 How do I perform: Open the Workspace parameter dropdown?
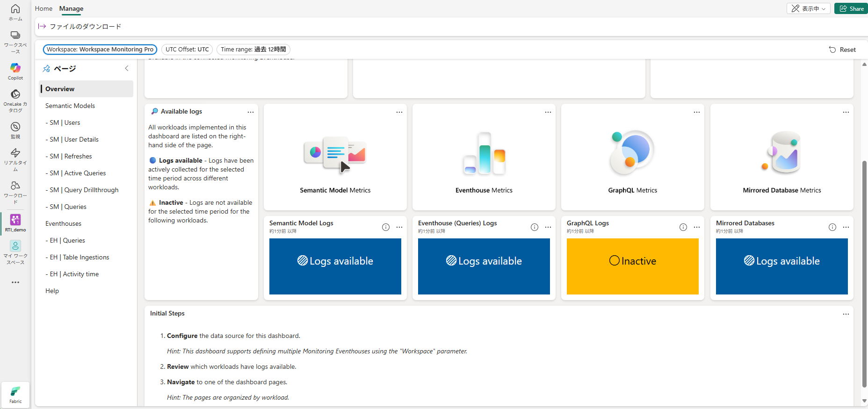pos(100,50)
